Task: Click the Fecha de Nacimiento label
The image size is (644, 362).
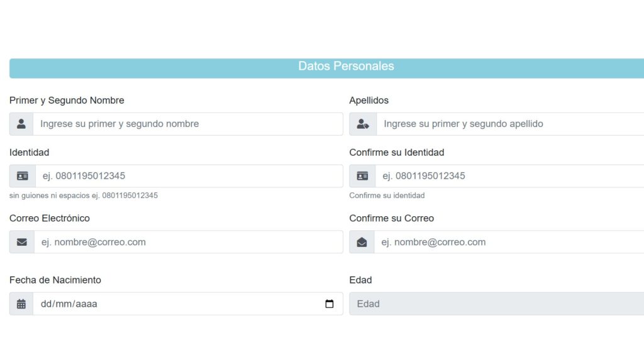Action: [55, 280]
